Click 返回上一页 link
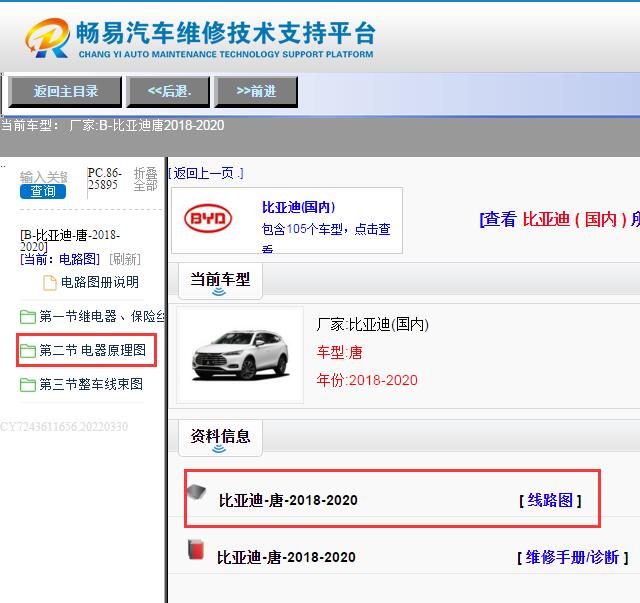The width and height of the screenshot is (640, 603). tap(207, 174)
